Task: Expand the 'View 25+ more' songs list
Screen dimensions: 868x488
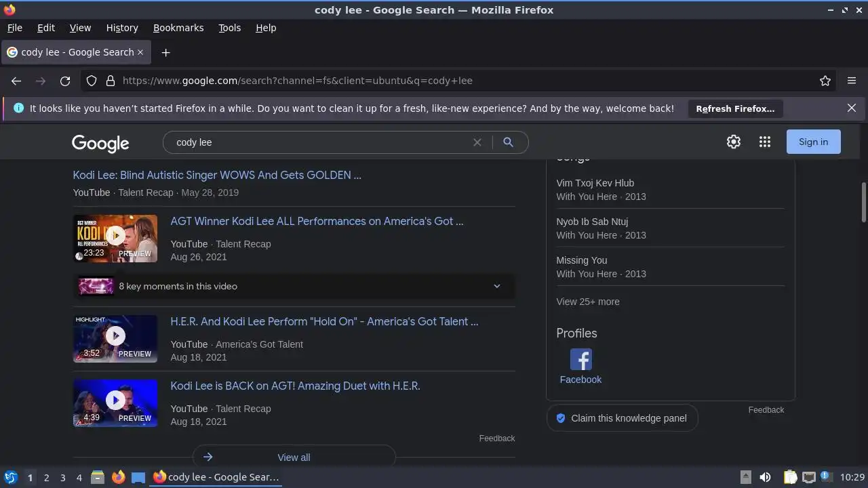Action: [588, 302]
